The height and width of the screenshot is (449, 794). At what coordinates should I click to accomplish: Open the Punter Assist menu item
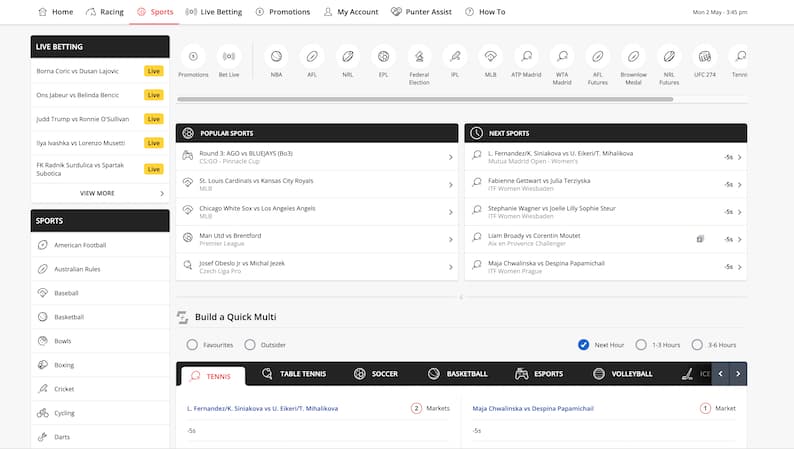[x=421, y=12]
